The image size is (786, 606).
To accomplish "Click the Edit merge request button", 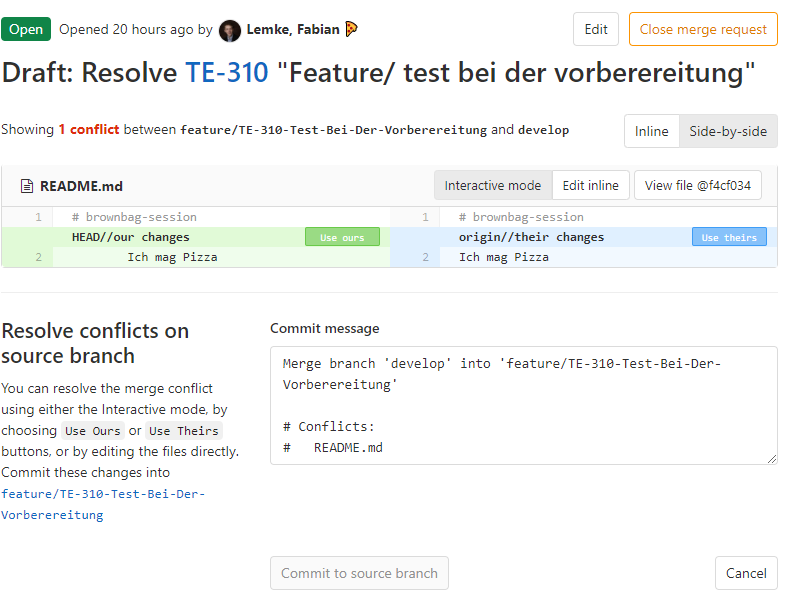I will pos(596,29).
